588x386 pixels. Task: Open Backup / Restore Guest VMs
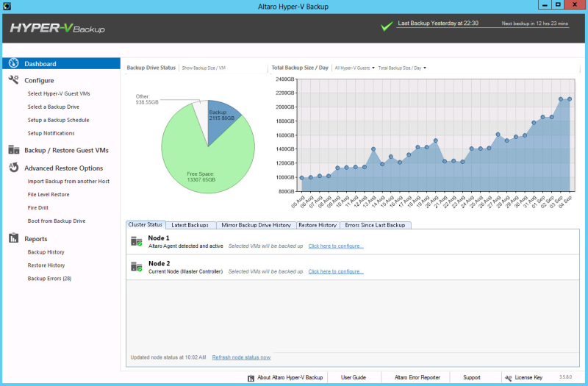[66, 150]
